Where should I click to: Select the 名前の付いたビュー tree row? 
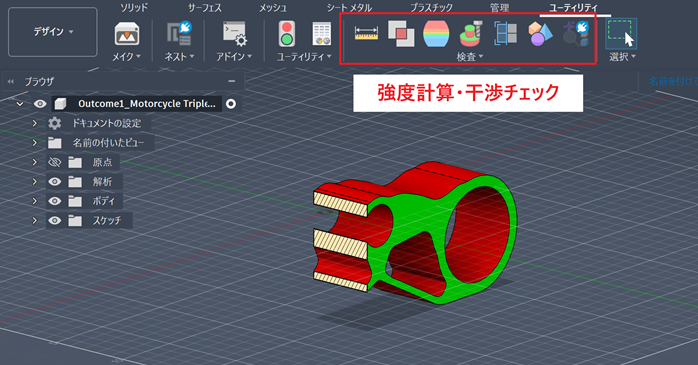pyautogui.click(x=108, y=143)
